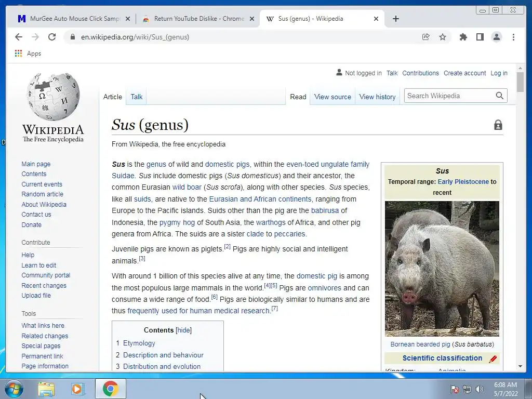Hide the Contents box via [hide]
Image resolution: width=532 pixels, height=399 pixels.
[x=183, y=330]
